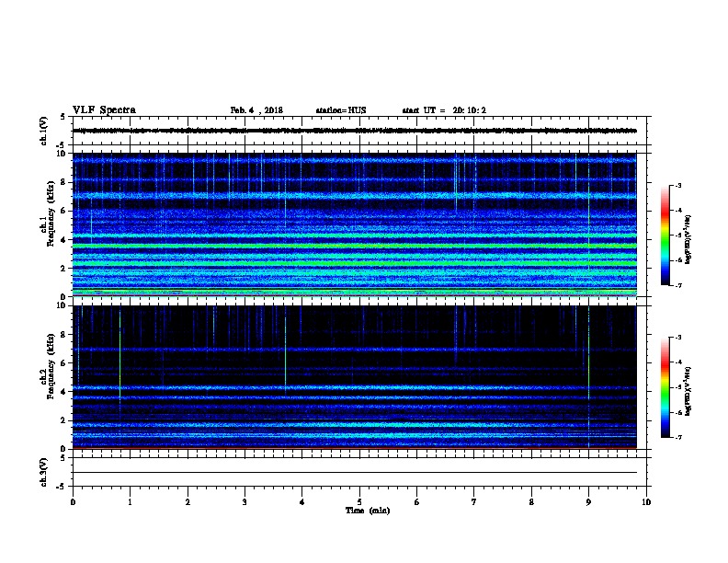The image size is (728, 563).
Task: Click the "VLF Spectra" title text
Action: [104, 110]
